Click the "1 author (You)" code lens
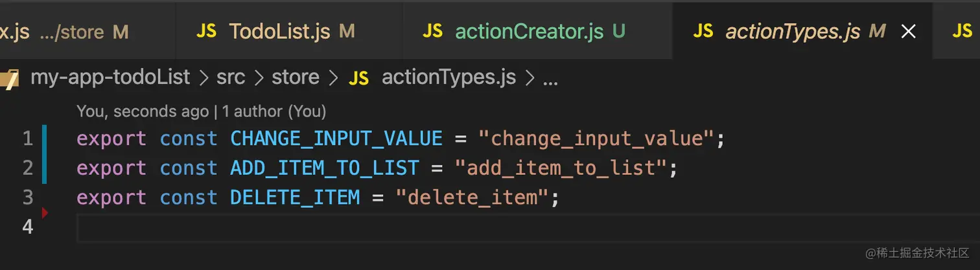This screenshot has height=270, width=980. click(274, 111)
